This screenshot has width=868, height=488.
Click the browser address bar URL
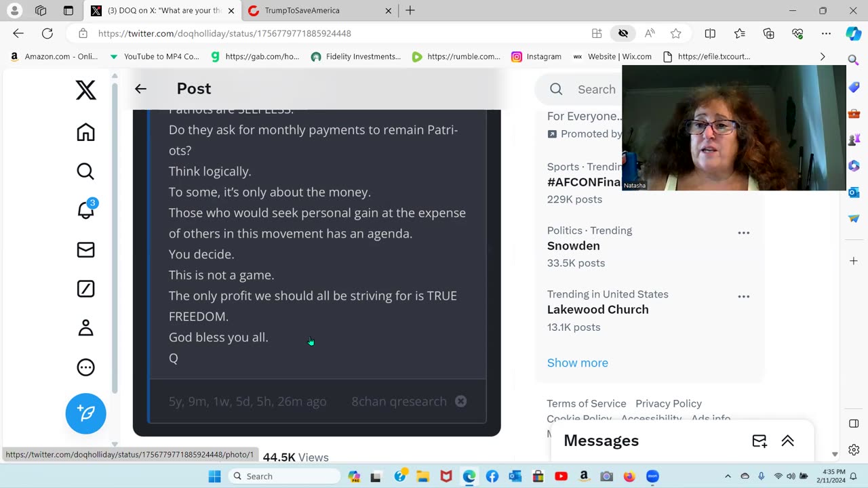point(224,33)
